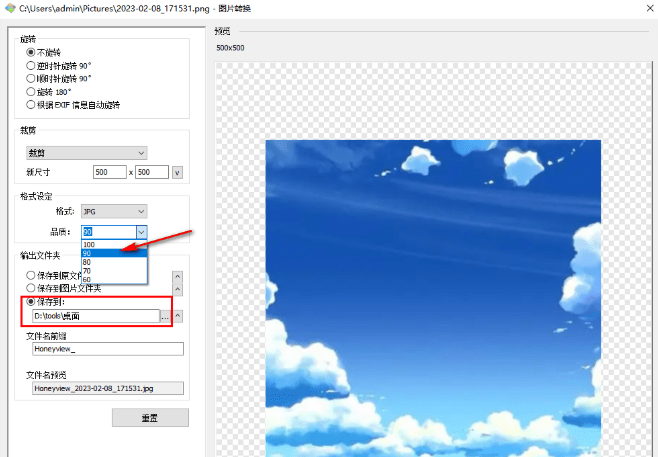Select the 保存到 (save to) radio button
This screenshot has height=457, width=658.
pyautogui.click(x=31, y=301)
